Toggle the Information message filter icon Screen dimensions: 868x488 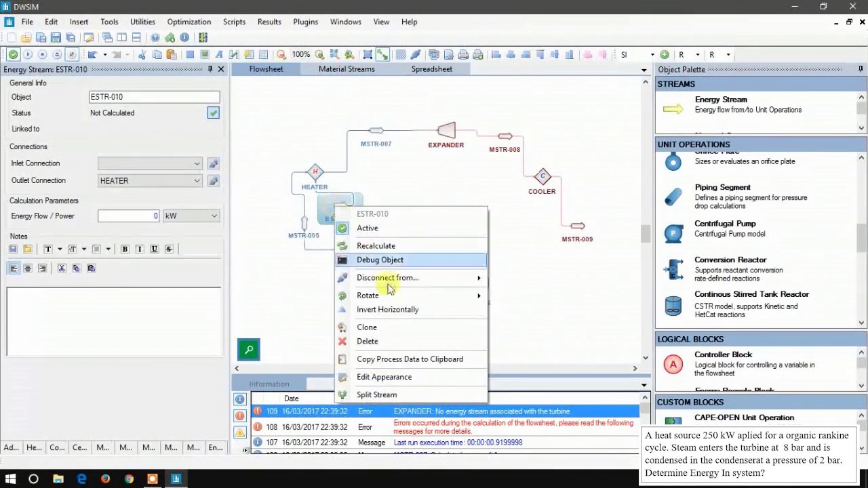click(240, 399)
